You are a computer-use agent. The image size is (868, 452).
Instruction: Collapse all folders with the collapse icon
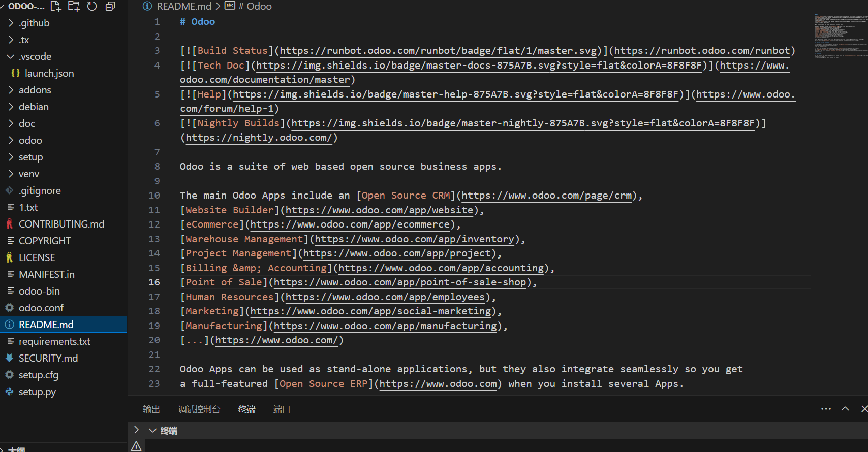point(110,6)
